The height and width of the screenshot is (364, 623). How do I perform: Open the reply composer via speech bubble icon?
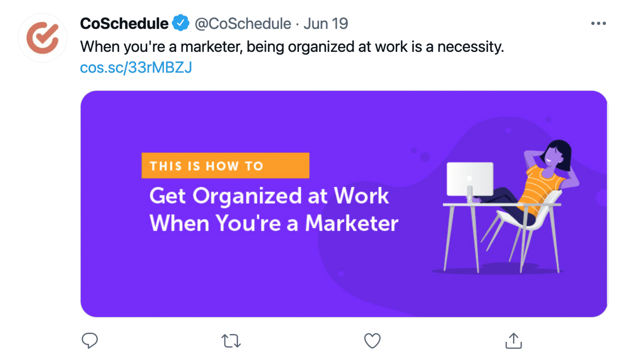coord(90,341)
